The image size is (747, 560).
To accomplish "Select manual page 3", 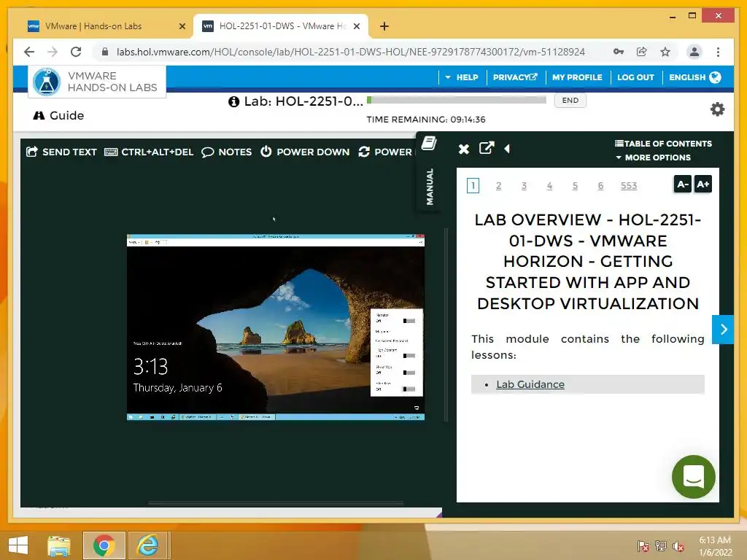I will tap(524, 186).
